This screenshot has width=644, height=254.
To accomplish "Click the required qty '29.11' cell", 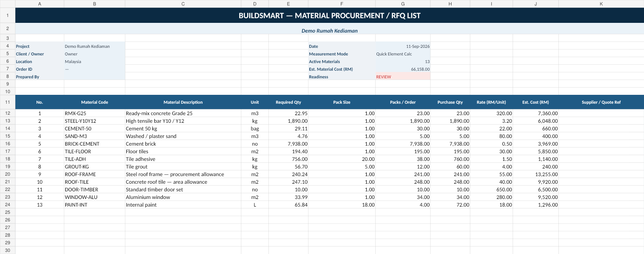I will point(288,129).
